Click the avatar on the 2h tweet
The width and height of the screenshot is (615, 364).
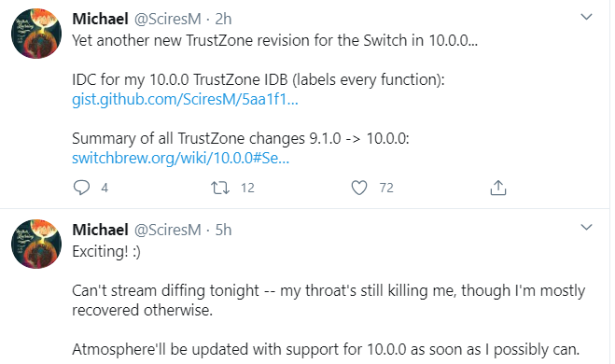click(36, 34)
